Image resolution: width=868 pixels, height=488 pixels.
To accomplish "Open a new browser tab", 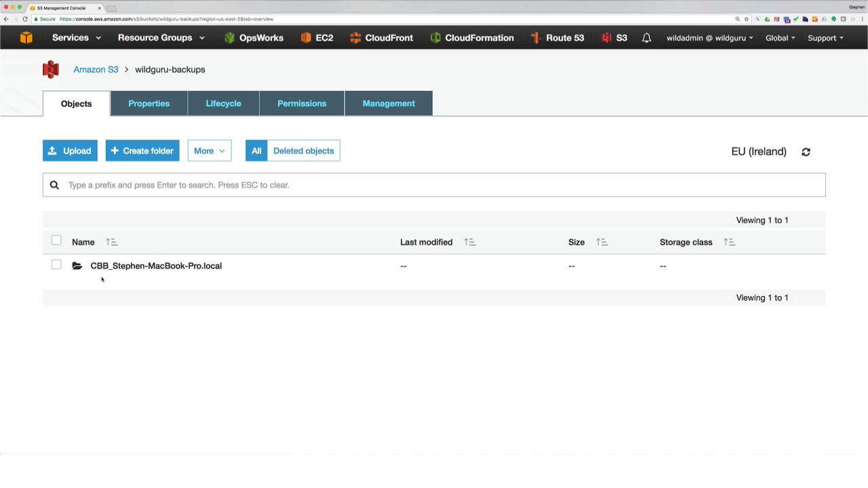I will tap(112, 8).
